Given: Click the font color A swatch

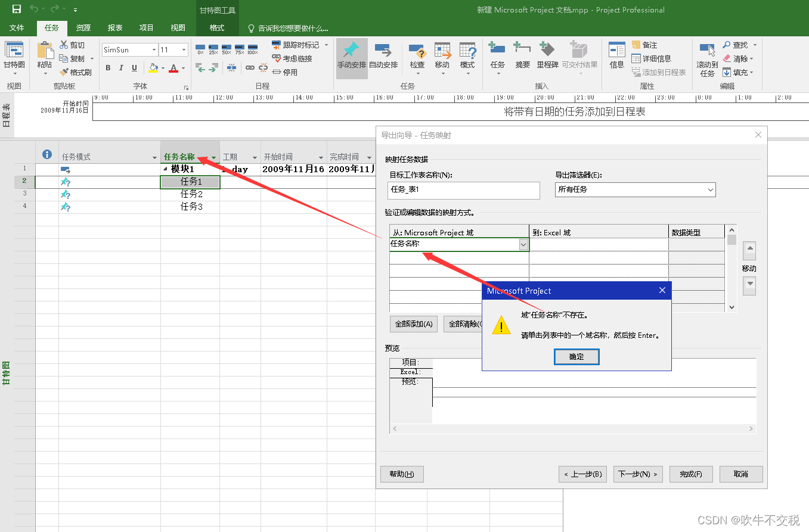Looking at the screenshot, I should point(173,68).
